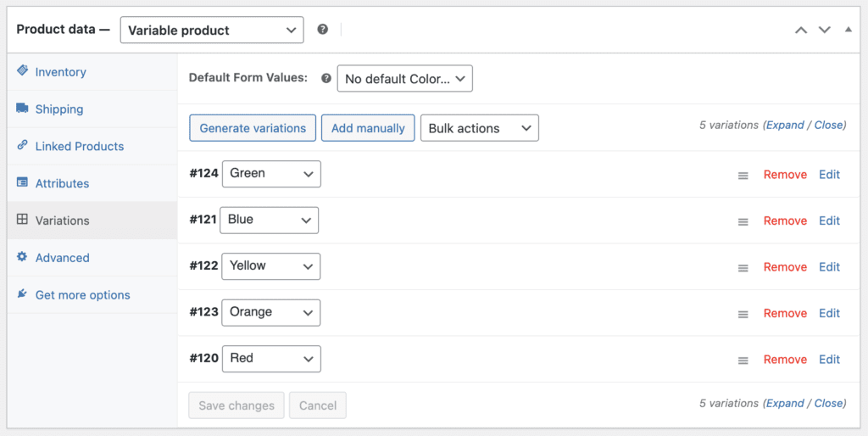Screen dimensions: 868x436
Task: Click the Variations grid icon
Action: 22,220
